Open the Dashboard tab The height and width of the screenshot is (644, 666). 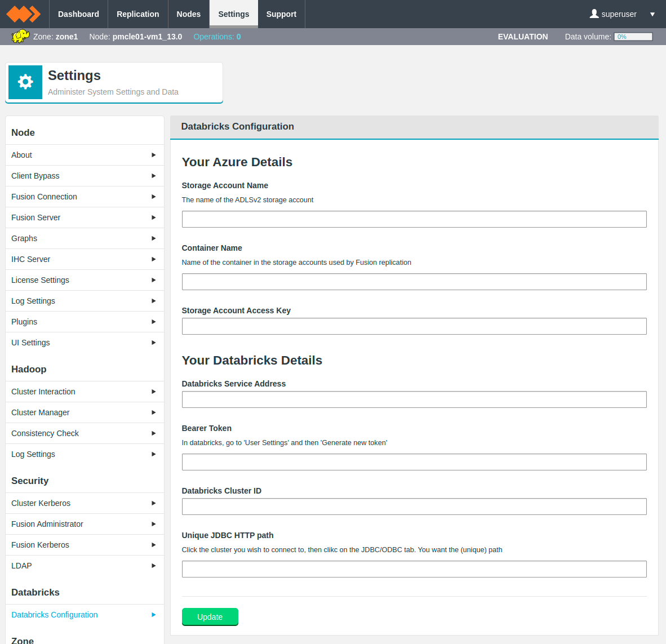(x=78, y=14)
